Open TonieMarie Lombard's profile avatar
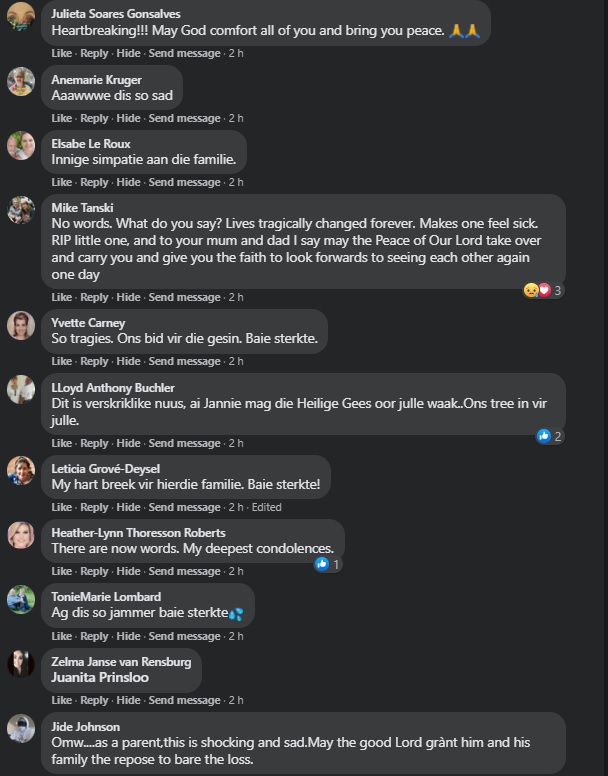Screen dimensions: 608x776 [x=21, y=599]
